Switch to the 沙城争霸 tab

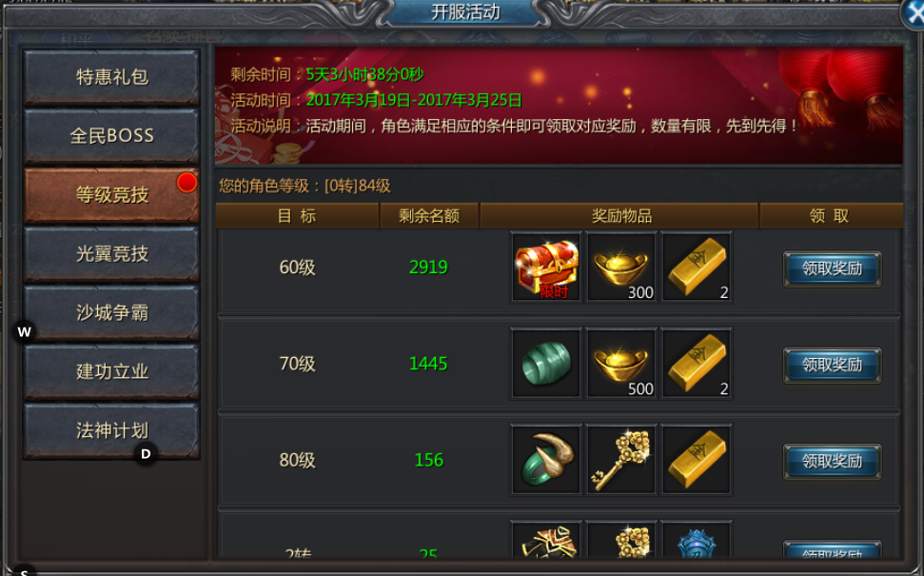pyautogui.click(x=111, y=312)
